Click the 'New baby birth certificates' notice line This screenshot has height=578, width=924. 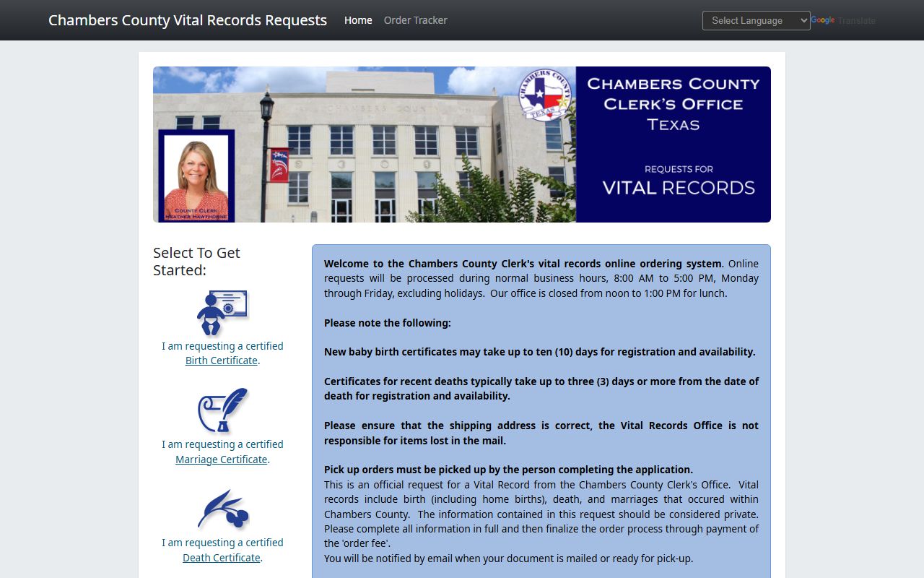pyautogui.click(x=540, y=352)
